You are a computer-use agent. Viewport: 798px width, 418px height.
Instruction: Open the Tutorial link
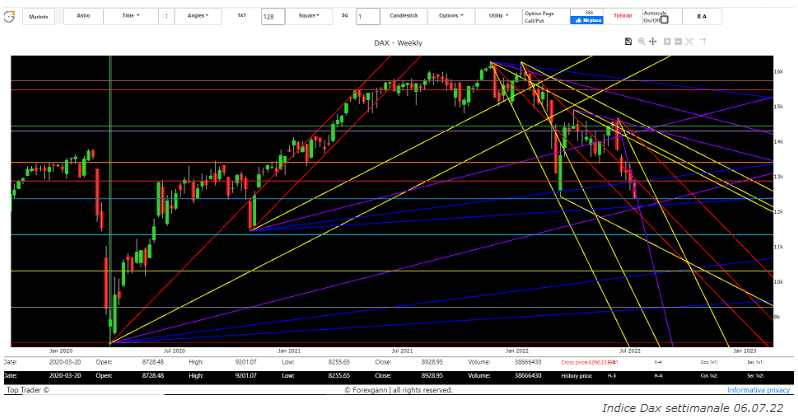point(622,17)
